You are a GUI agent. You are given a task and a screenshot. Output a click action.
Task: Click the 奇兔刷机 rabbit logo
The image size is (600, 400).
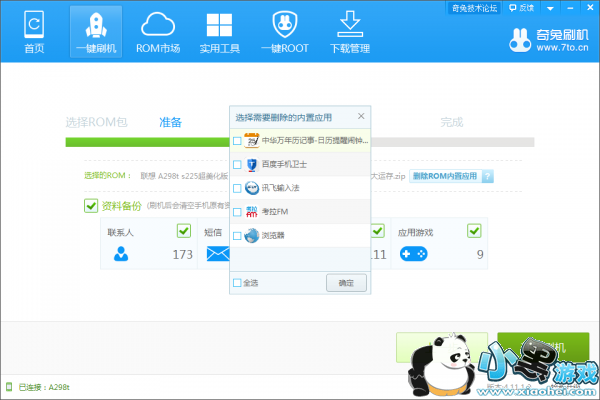coord(520,40)
